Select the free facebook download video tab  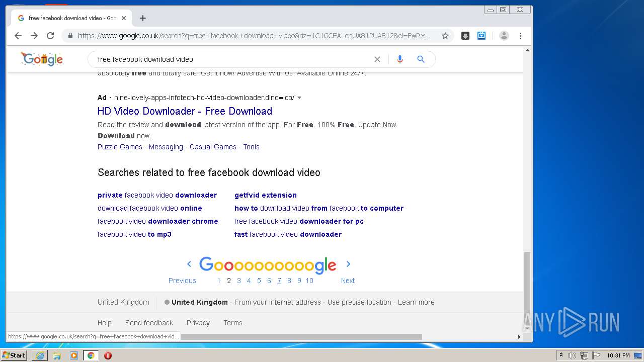point(70,18)
